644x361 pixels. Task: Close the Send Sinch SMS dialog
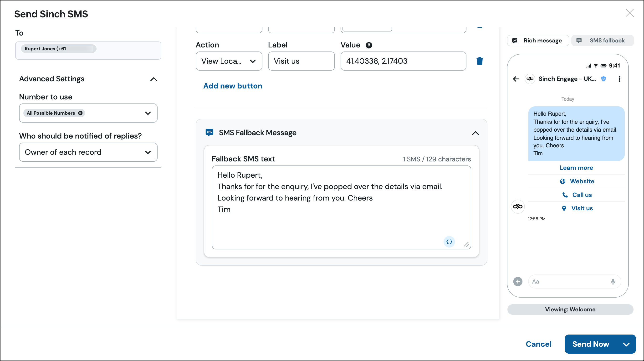coord(629,13)
